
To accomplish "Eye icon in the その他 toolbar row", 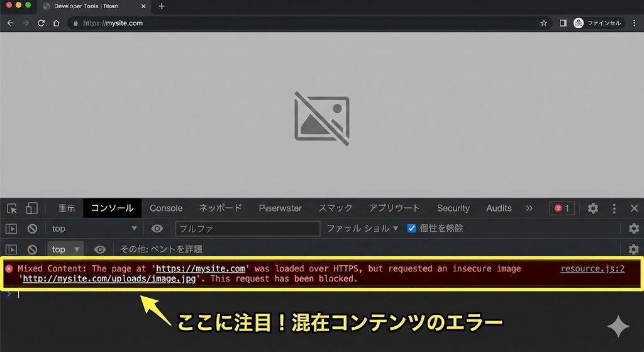I will (x=100, y=249).
